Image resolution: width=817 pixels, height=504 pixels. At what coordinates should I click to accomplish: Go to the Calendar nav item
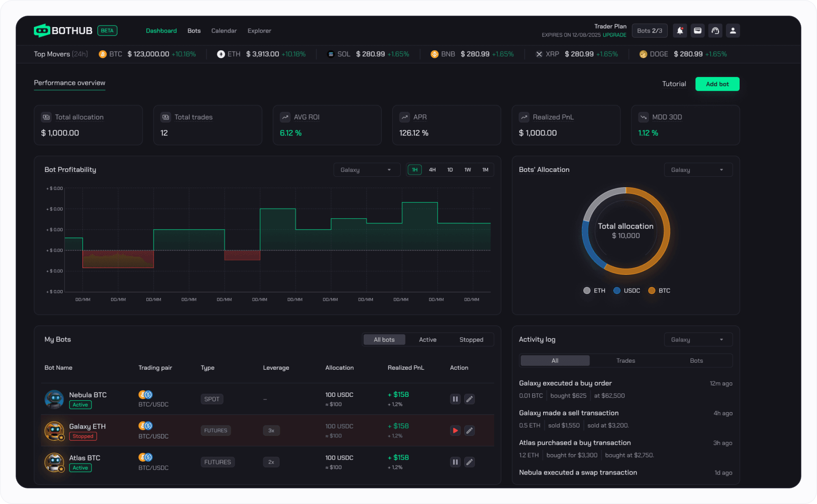pyautogui.click(x=224, y=31)
